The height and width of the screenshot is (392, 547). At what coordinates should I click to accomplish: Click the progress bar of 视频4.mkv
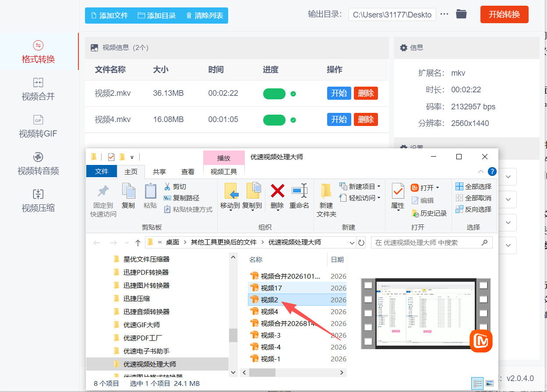(x=274, y=120)
